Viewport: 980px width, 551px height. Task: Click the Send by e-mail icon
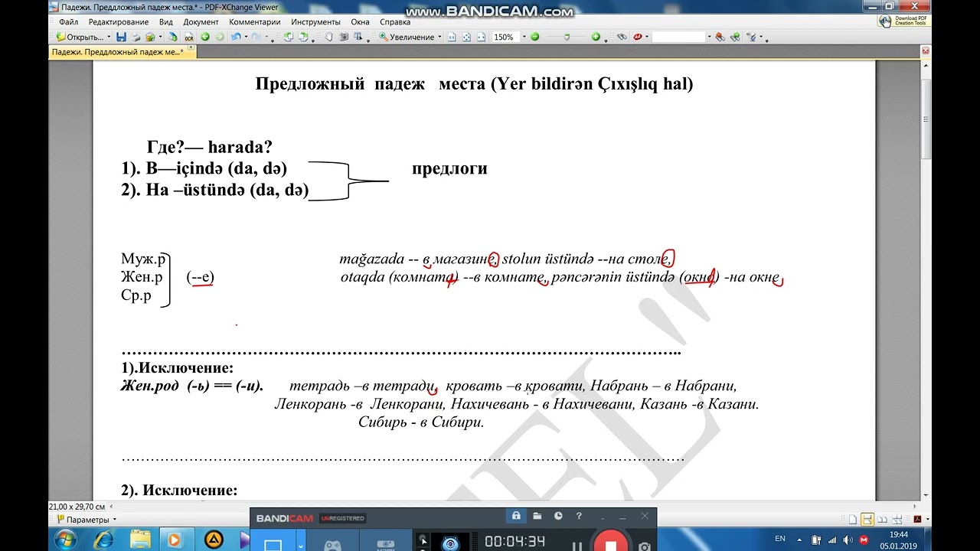click(x=150, y=37)
